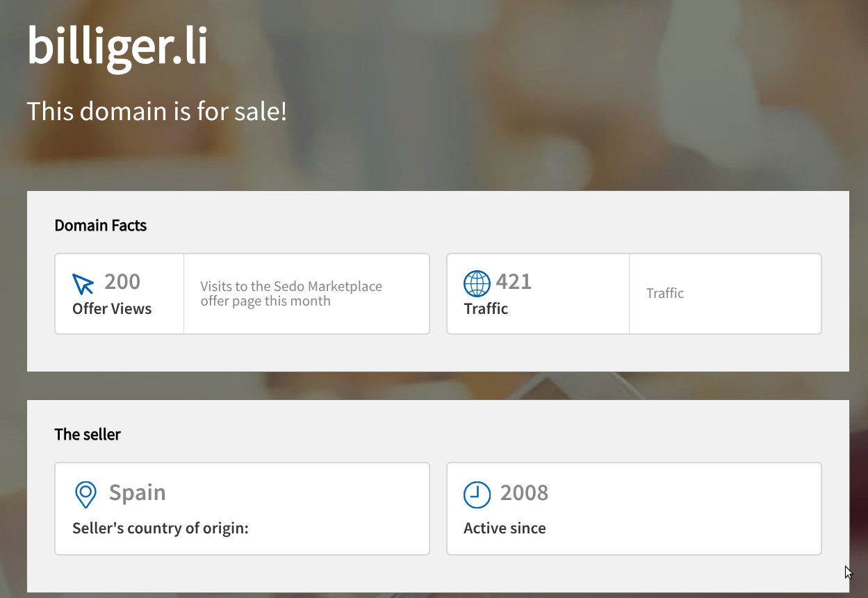The height and width of the screenshot is (598, 868).
Task: Click the Spain country text
Action: click(138, 493)
